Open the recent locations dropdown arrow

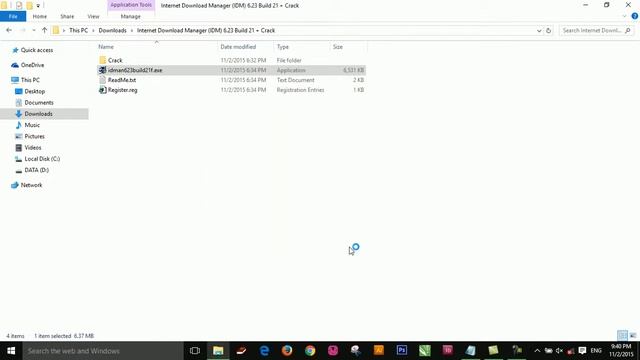point(33,31)
